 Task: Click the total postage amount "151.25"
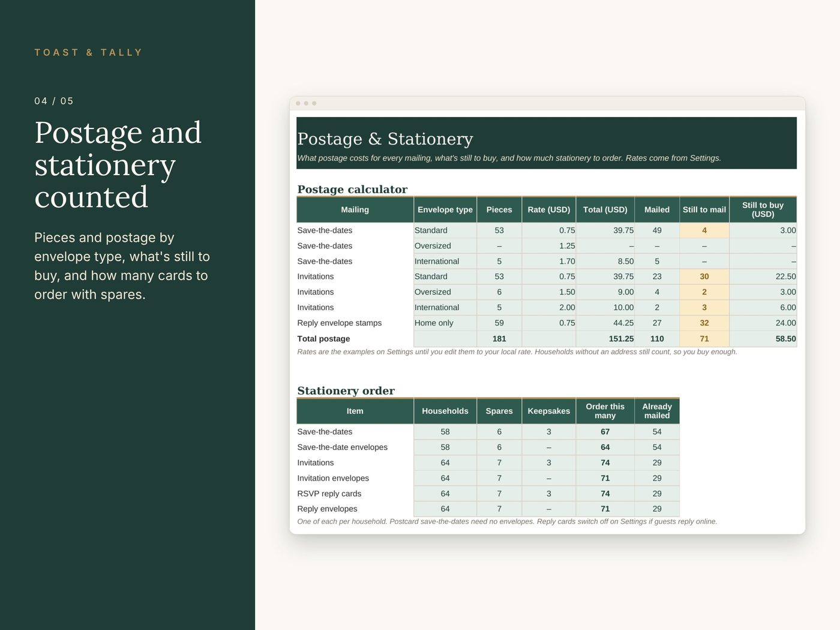click(x=605, y=338)
